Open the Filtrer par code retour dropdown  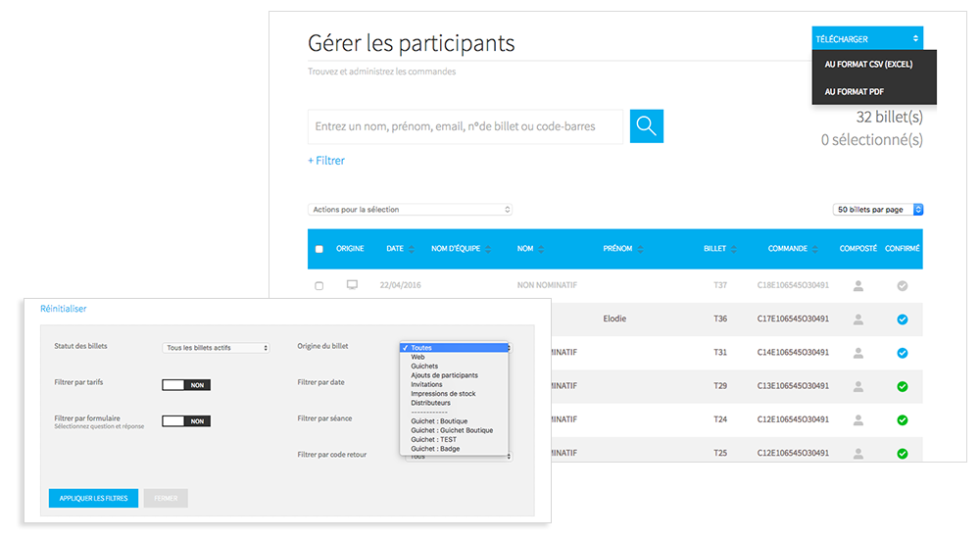point(459,457)
